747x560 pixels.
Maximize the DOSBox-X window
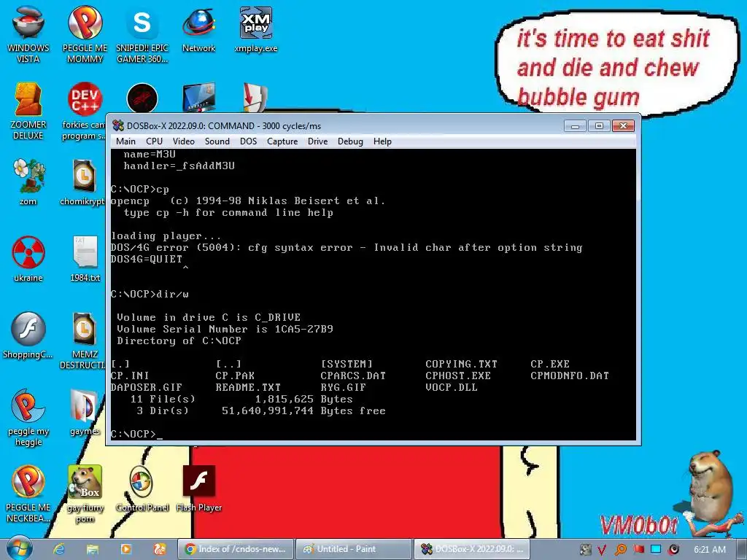[599, 125]
